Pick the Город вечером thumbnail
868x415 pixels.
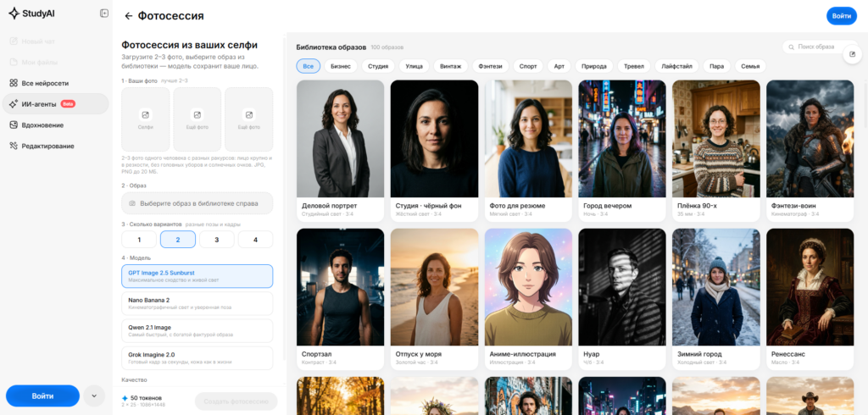[622, 139]
